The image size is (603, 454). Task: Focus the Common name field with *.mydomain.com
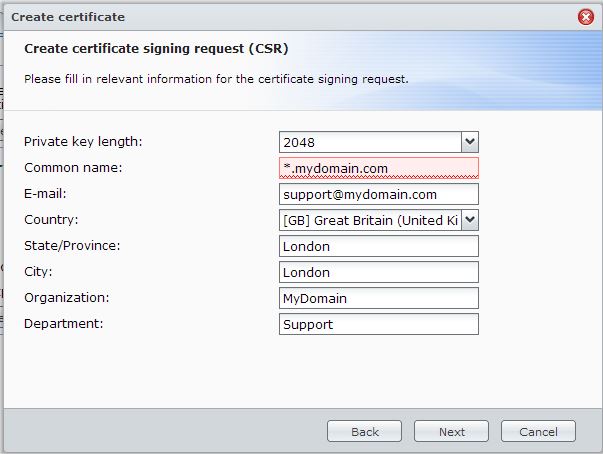click(379, 168)
